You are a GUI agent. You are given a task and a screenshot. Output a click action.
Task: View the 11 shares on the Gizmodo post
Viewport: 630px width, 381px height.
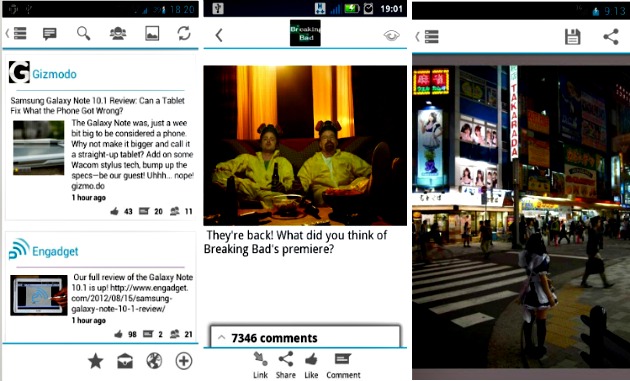click(x=181, y=211)
